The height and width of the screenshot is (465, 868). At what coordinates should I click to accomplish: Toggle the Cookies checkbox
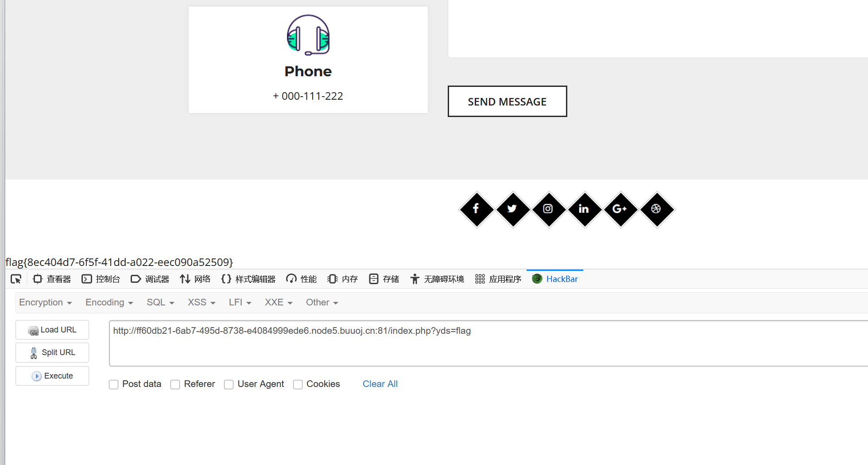pyautogui.click(x=298, y=384)
